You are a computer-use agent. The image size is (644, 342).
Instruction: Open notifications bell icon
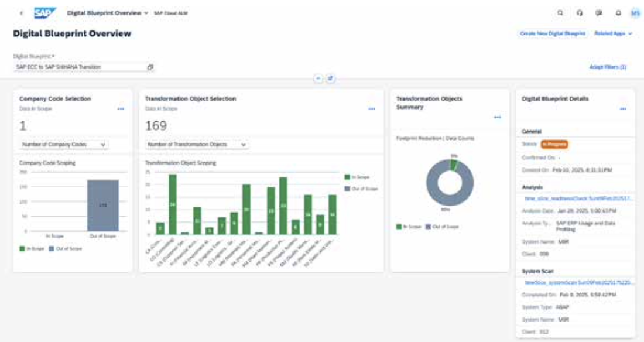coord(618,13)
